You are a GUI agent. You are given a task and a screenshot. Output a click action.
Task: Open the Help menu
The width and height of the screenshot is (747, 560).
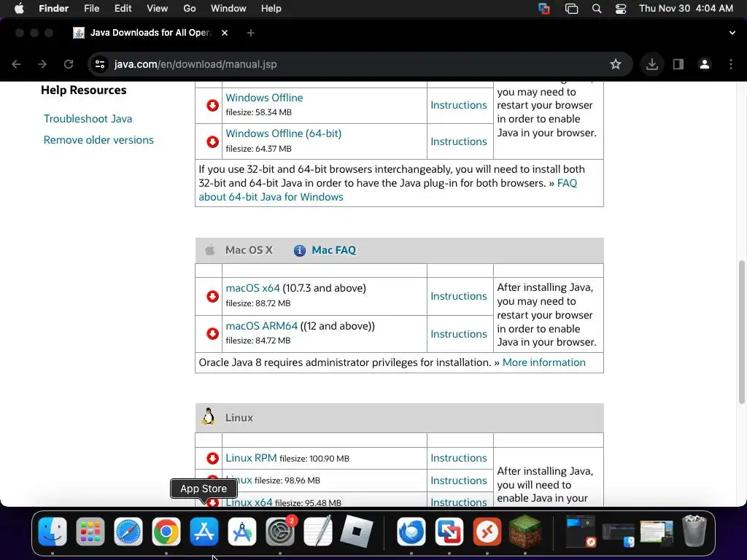271,9
